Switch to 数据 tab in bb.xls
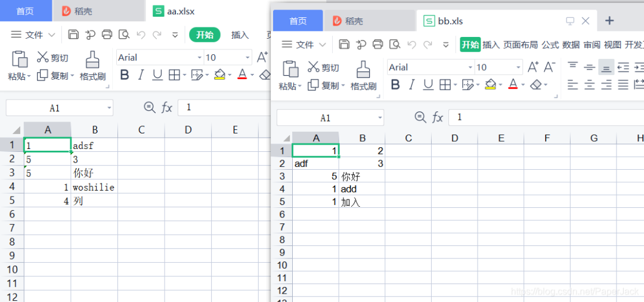Image resolution: width=644 pixels, height=302 pixels. [x=571, y=45]
